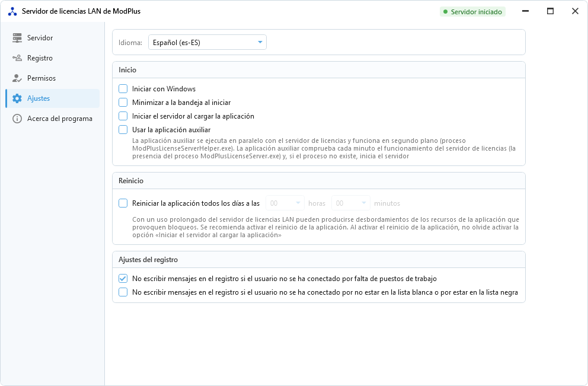Go to the Permisos page
The height and width of the screenshot is (386, 588).
(x=53, y=78)
